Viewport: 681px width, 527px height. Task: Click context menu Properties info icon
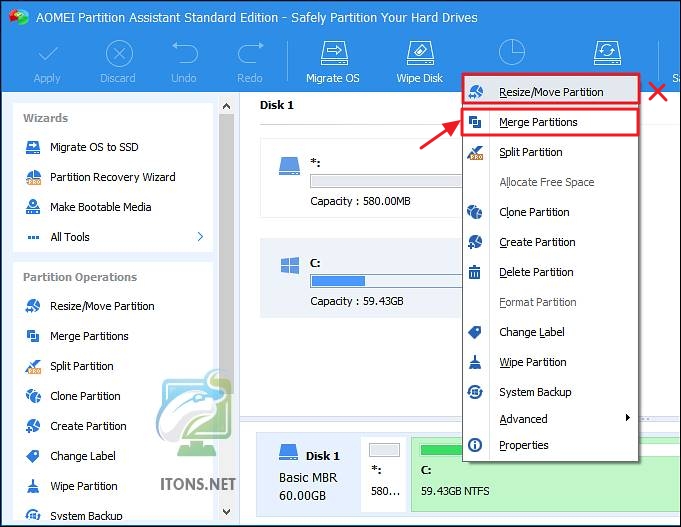[475, 445]
